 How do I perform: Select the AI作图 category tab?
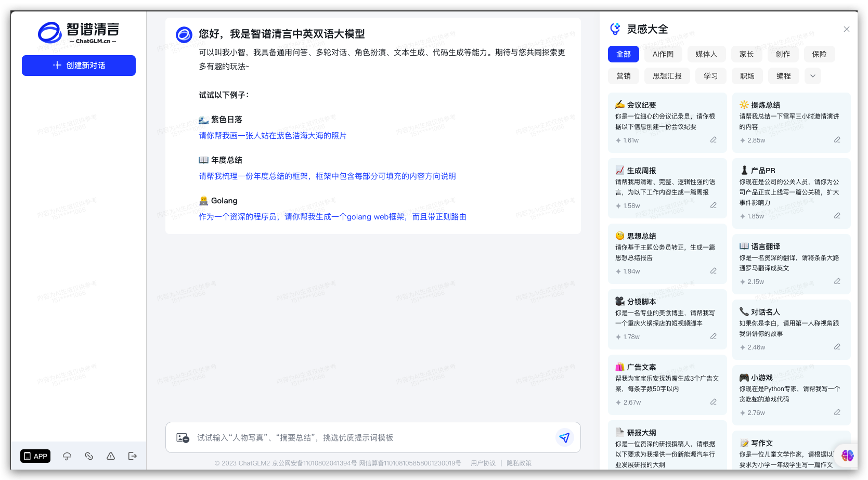663,54
